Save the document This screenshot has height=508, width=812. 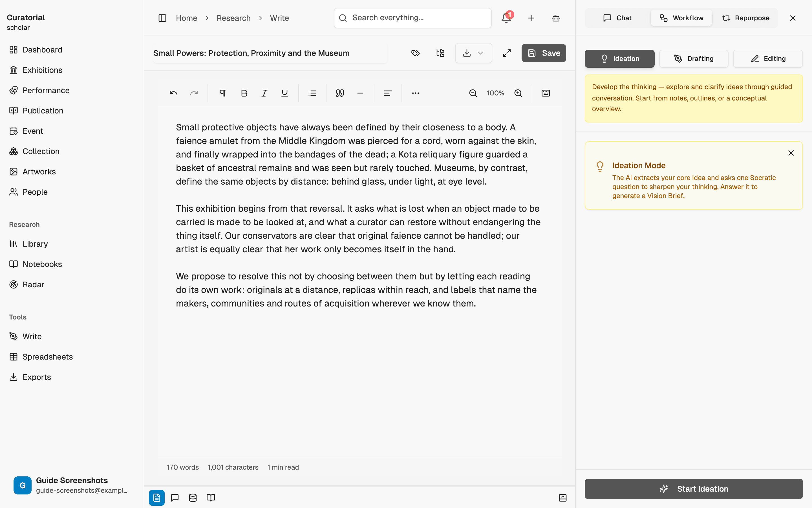pos(544,53)
